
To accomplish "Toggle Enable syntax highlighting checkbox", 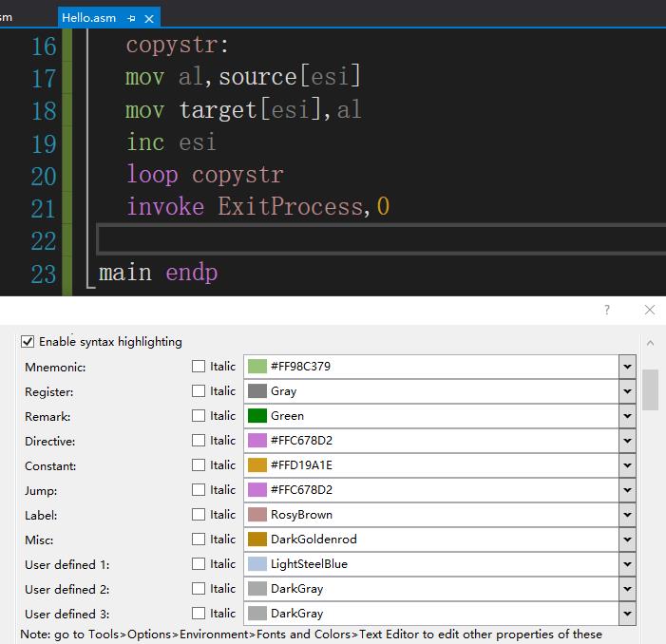I will 28,341.
